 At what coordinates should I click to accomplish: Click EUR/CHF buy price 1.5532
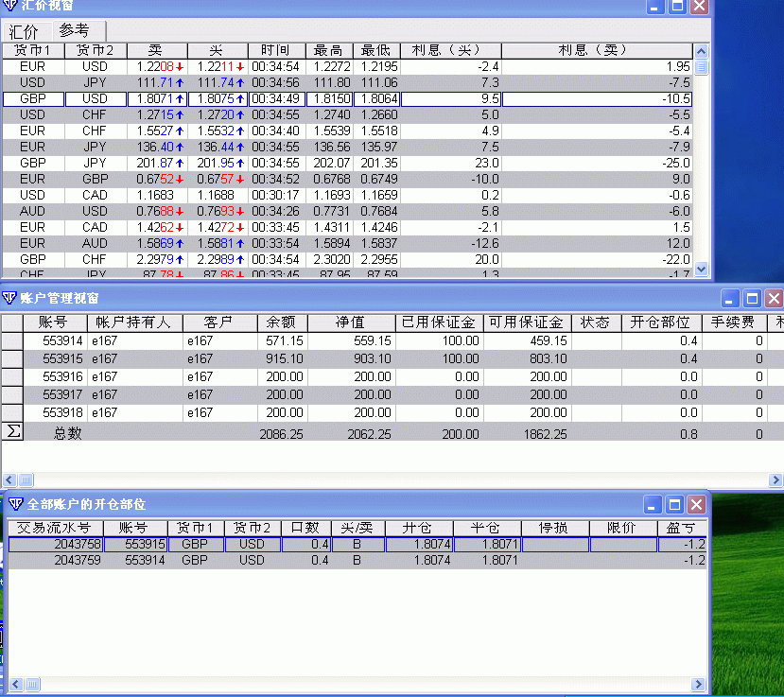pyautogui.click(x=218, y=131)
